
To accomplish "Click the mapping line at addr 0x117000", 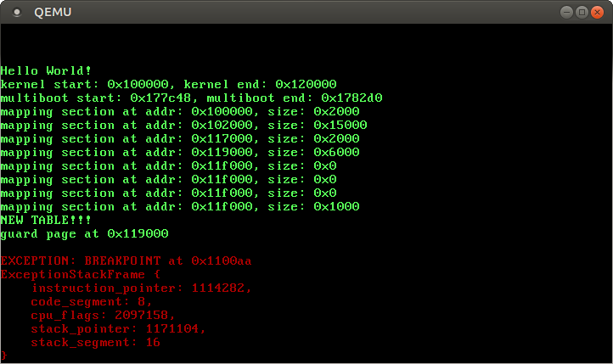I will [x=180, y=138].
